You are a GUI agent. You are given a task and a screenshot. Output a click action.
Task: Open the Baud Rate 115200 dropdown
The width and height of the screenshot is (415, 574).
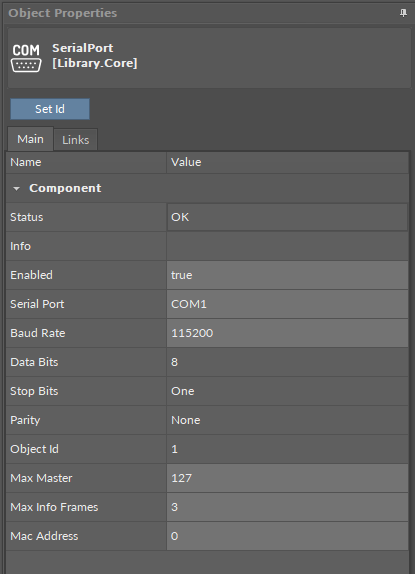coord(287,333)
